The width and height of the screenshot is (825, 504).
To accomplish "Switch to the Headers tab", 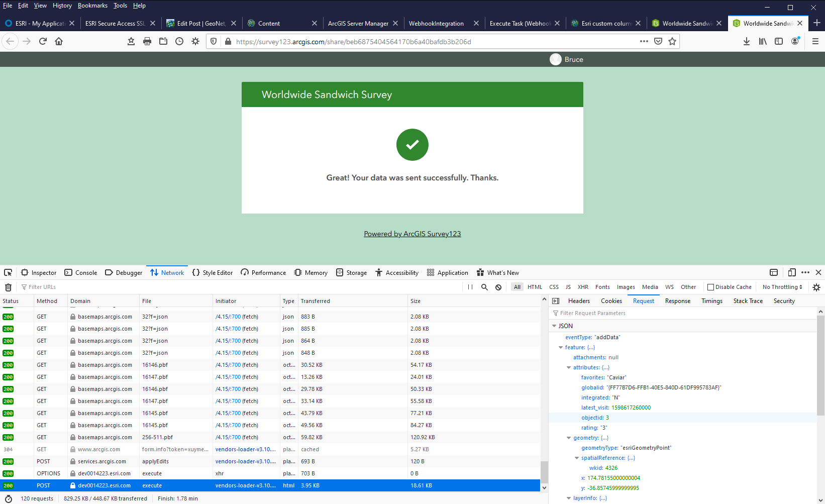I will pyautogui.click(x=579, y=301).
